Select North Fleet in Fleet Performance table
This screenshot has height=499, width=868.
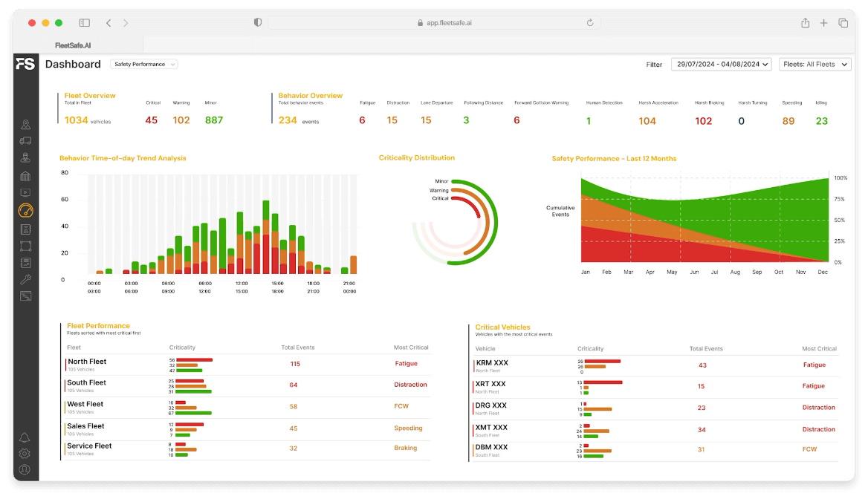[x=87, y=362]
